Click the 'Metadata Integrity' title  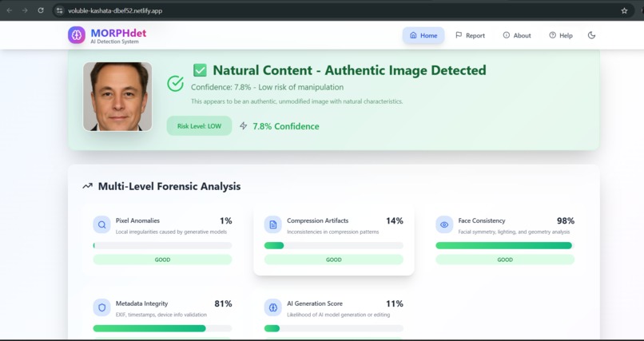coord(141,303)
